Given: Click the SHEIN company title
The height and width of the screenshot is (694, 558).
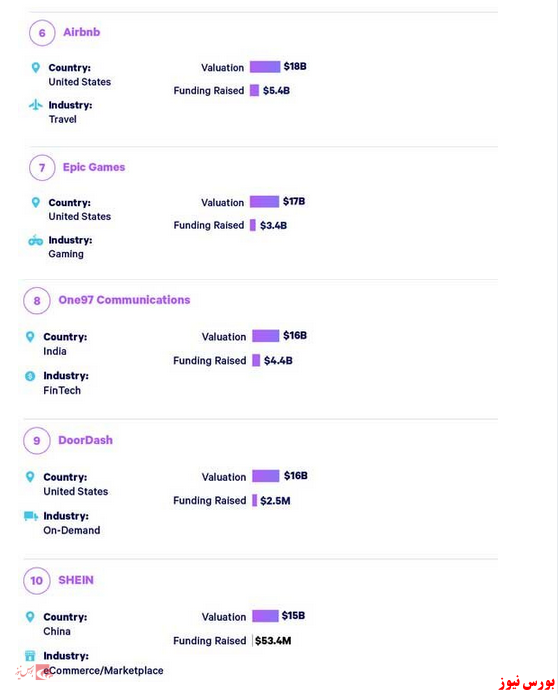Looking at the screenshot, I should point(76,580).
